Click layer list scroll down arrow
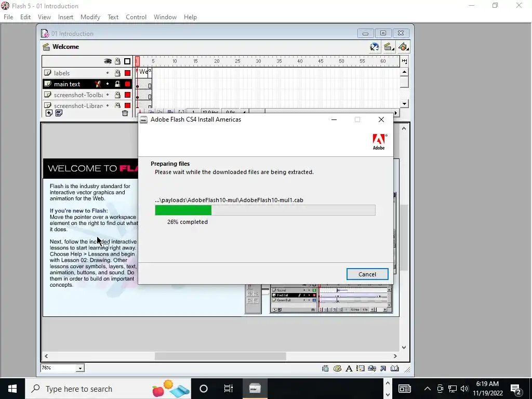The width and height of the screenshot is (532, 399). [x=404, y=104]
